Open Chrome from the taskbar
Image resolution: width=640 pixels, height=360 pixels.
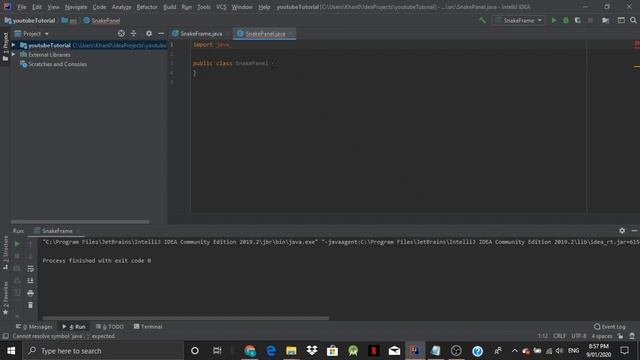coord(250,351)
